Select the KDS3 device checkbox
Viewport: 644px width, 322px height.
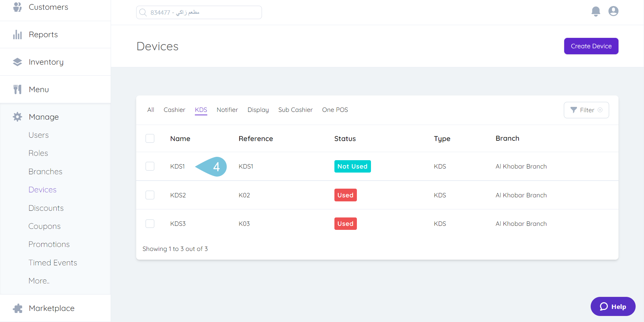(x=150, y=223)
